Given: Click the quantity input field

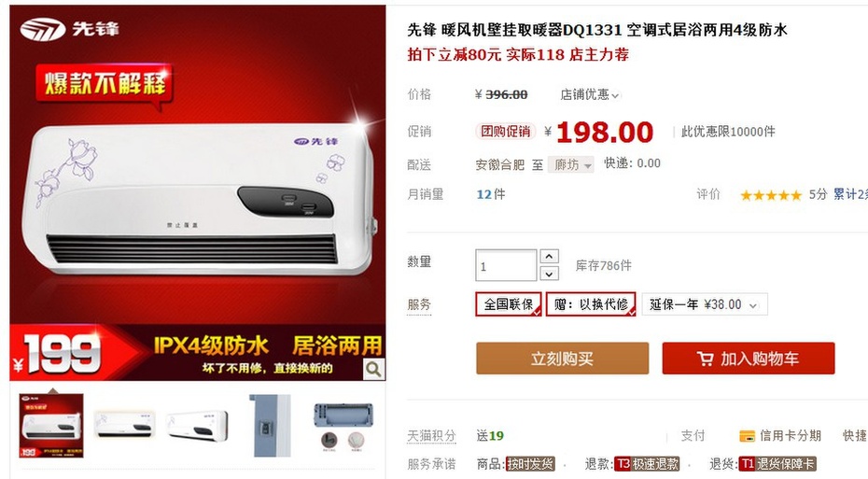Looking at the screenshot, I should click(x=506, y=265).
